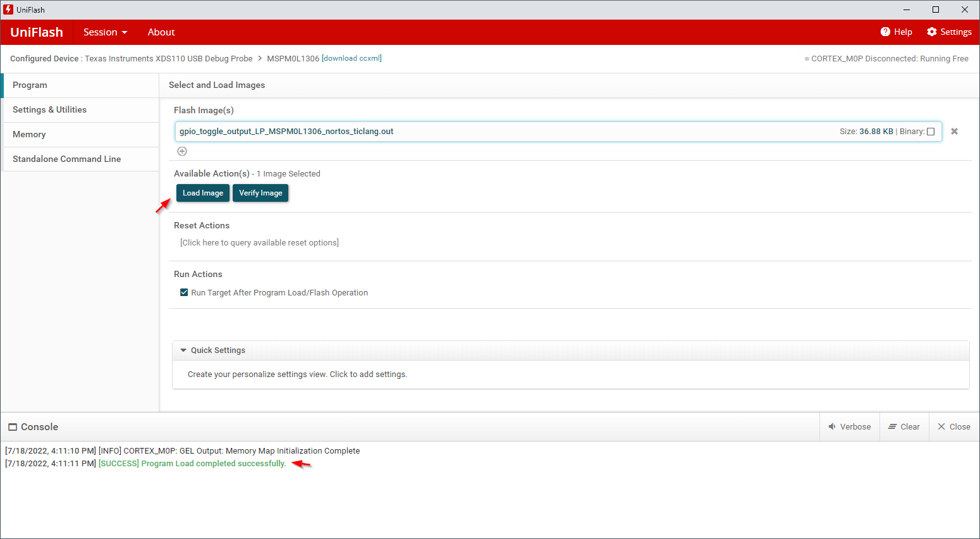The height and width of the screenshot is (539, 980).
Task: Click the MSPM0L1306 device name
Action: (293, 58)
